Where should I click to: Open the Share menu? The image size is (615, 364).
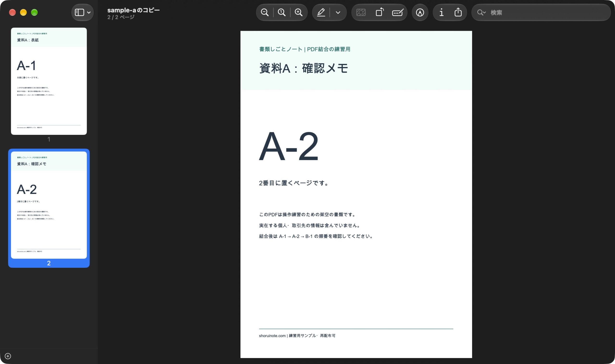pyautogui.click(x=458, y=12)
